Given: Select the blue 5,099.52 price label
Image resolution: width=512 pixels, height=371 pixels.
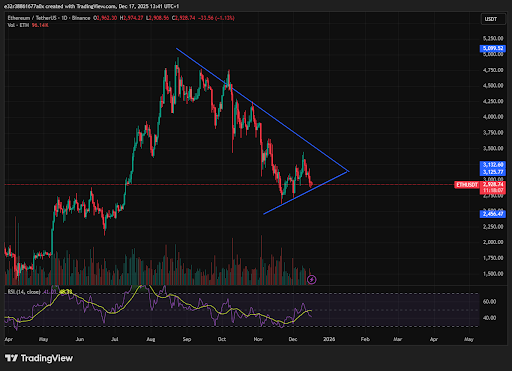Looking at the screenshot, I should (x=493, y=48).
